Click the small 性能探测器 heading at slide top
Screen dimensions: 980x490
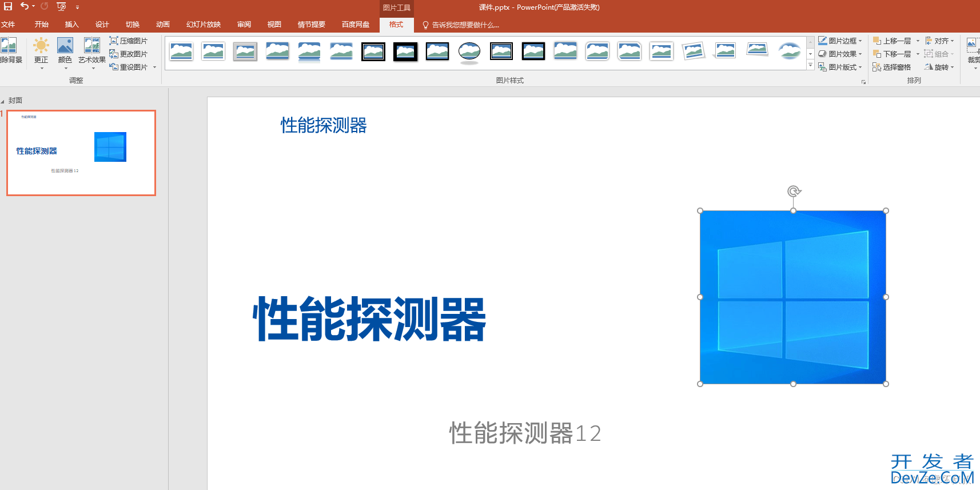pyautogui.click(x=324, y=125)
